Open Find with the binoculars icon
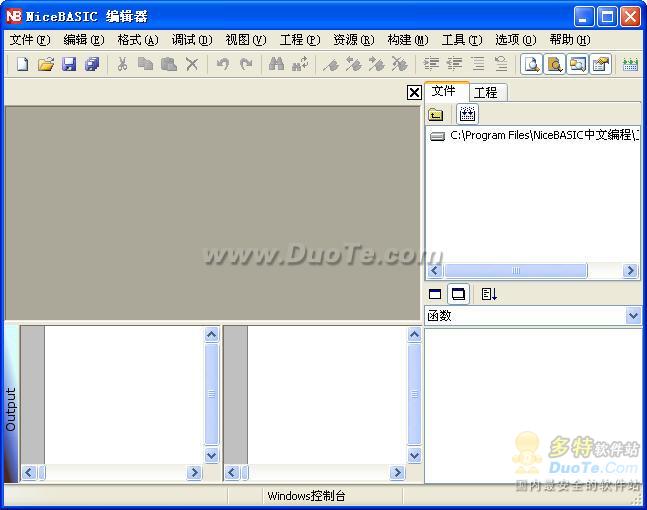Screen dimensions: 647x510 point(276,64)
